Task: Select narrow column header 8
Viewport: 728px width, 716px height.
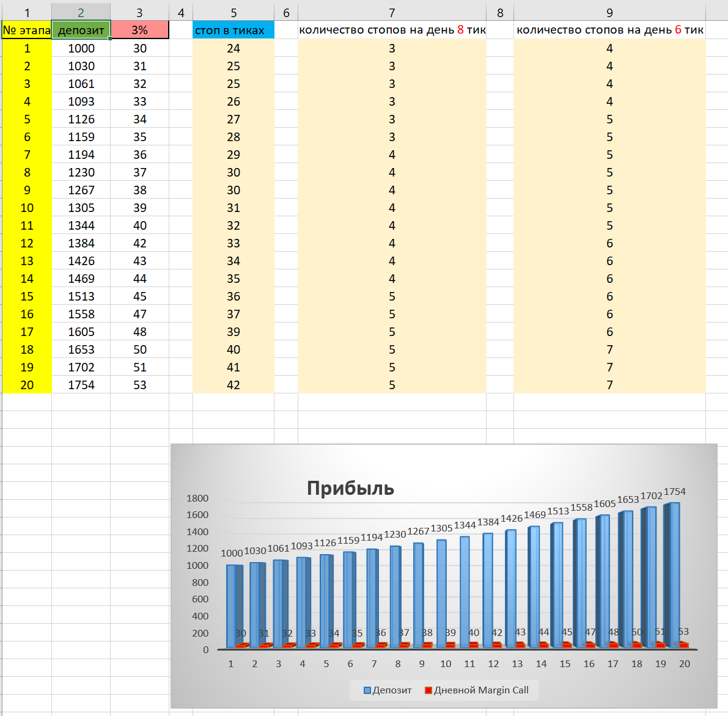Action: [x=500, y=12]
